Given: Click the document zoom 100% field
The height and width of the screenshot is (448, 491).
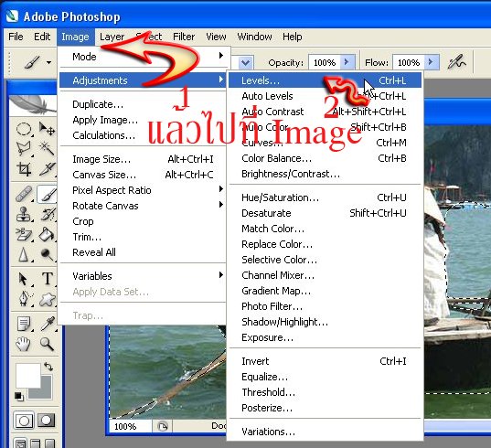Looking at the screenshot, I should point(131,426).
